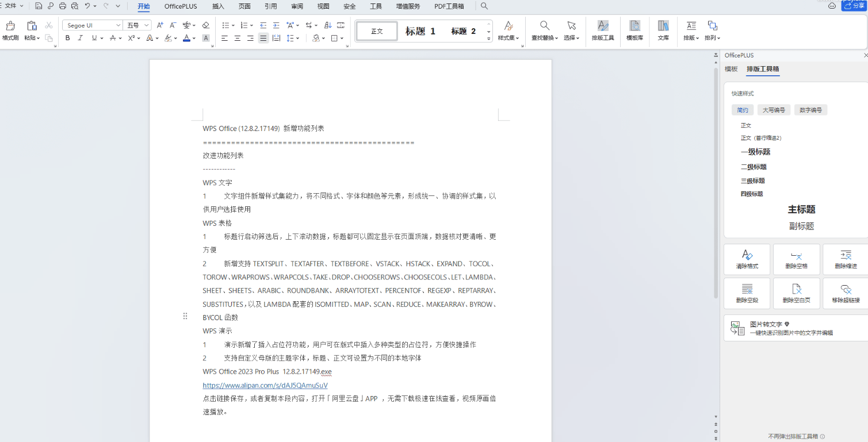Click the Paste (粘贴) clipboard icon
The width and height of the screenshot is (868, 442).
32,26
